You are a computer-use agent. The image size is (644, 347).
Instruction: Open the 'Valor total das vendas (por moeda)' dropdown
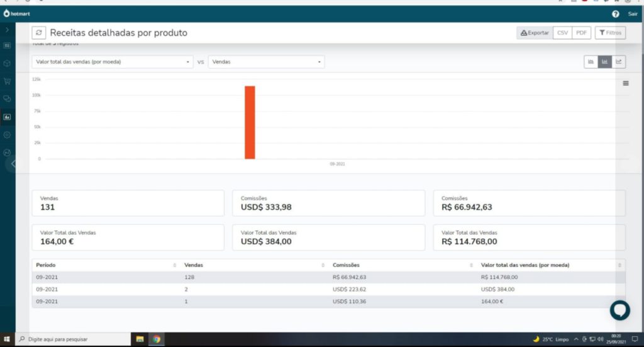tap(112, 62)
